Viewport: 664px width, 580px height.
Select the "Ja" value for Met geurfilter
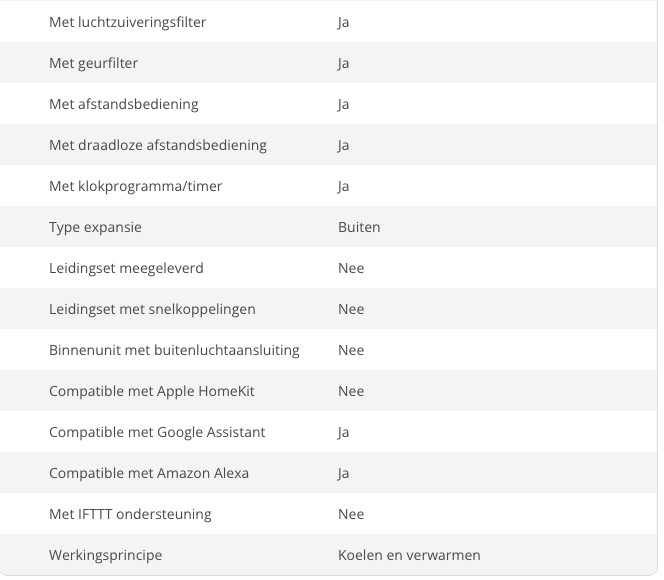(x=344, y=63)
